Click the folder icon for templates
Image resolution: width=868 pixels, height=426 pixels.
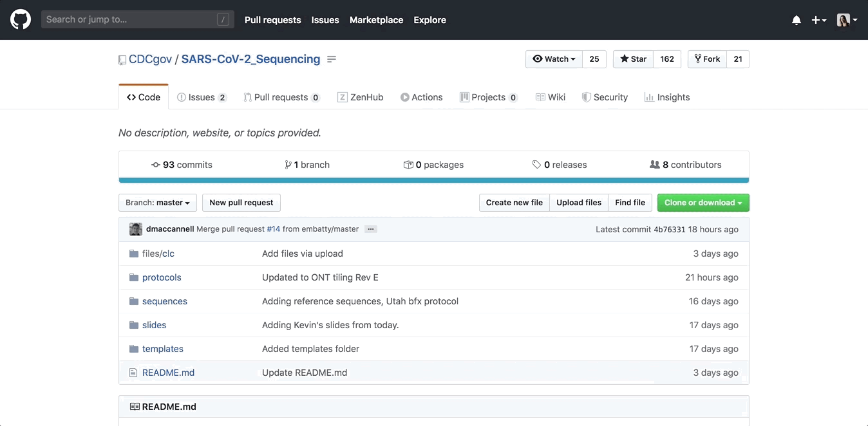[x=134, y=349]
